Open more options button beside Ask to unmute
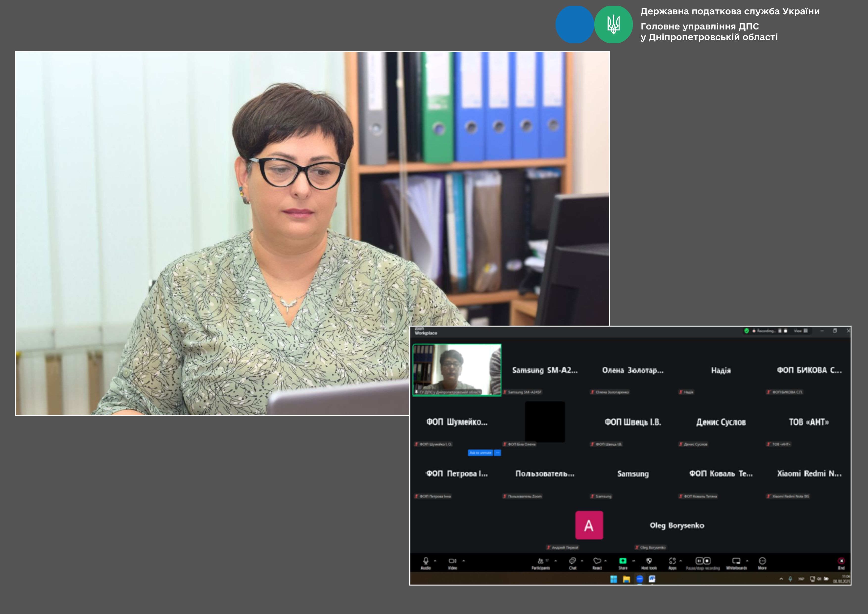Screen dimensions: 868x614 click(498, 453)
